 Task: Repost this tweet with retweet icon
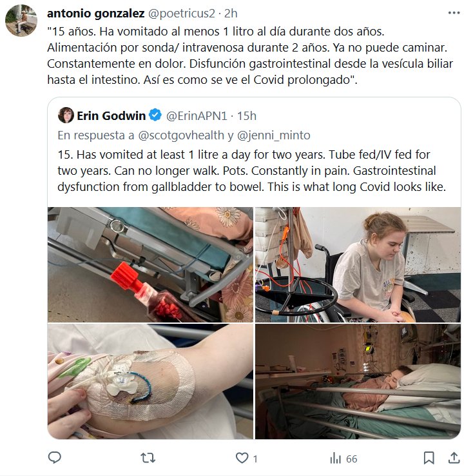(x=148, y=458)
